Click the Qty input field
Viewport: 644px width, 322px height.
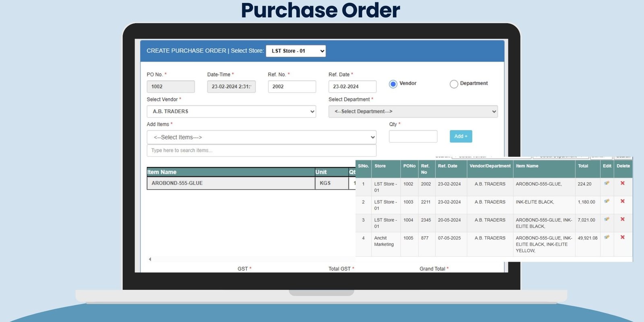point(413,136)
